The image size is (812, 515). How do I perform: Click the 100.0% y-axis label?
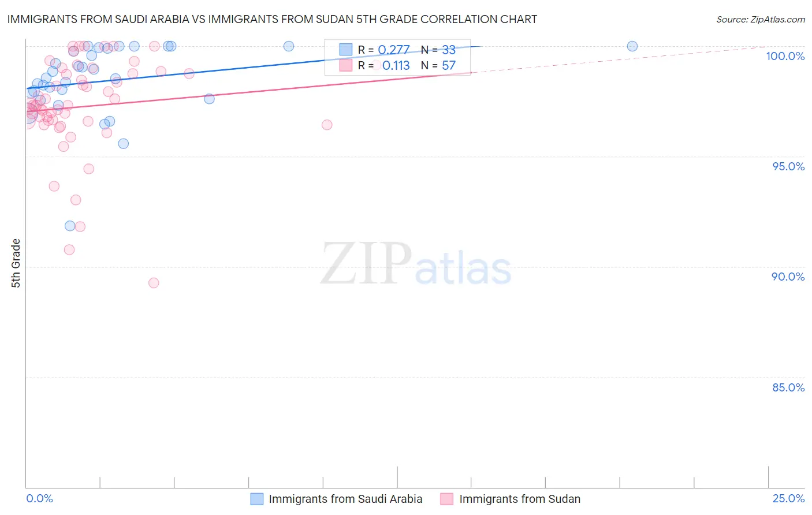[785, 56]
